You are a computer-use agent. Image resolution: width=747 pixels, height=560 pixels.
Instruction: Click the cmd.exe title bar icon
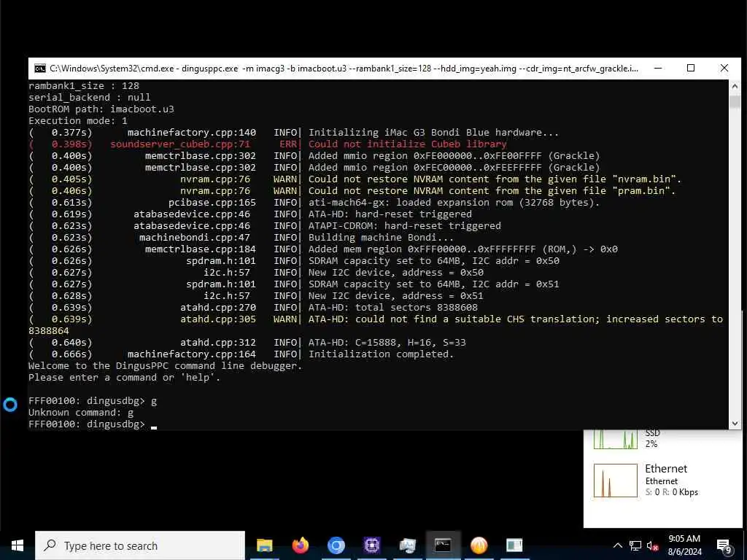click(x=40, y=69)
